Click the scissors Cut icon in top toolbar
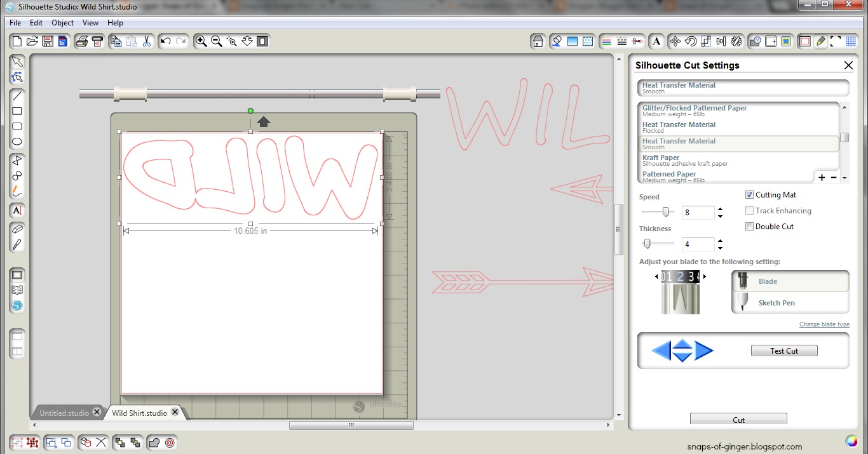 tap(147, 41)
